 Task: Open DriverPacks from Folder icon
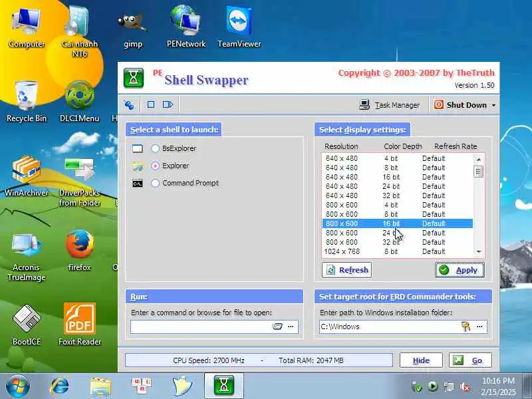pos(79,182)
